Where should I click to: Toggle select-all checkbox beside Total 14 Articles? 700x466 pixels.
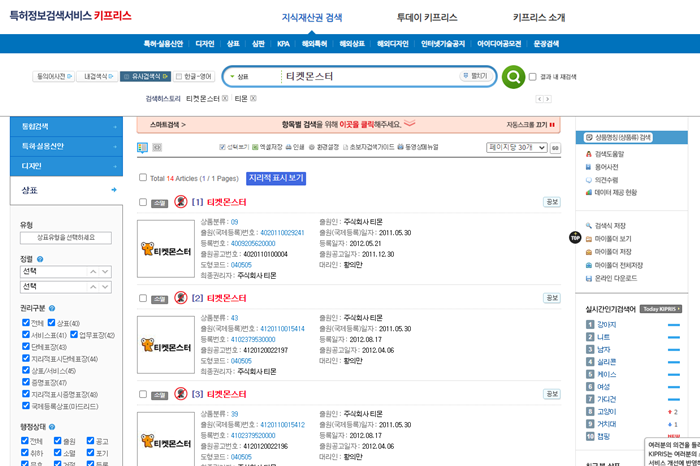pyautogui.click(x=143, y=177)
